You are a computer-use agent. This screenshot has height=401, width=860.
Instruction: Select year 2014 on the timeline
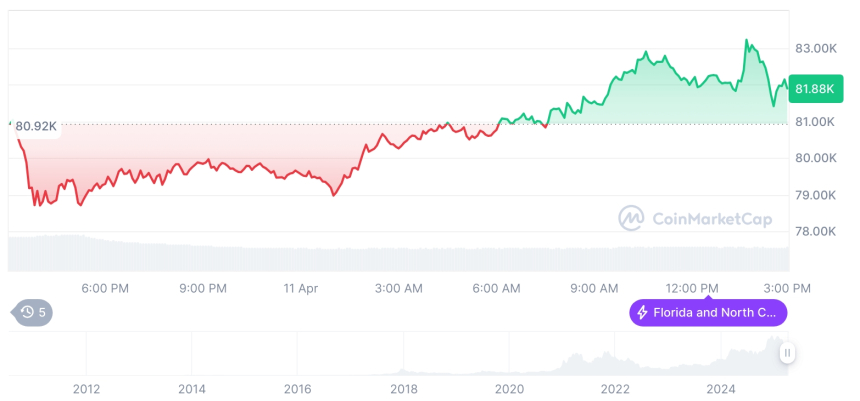(192, 389)
